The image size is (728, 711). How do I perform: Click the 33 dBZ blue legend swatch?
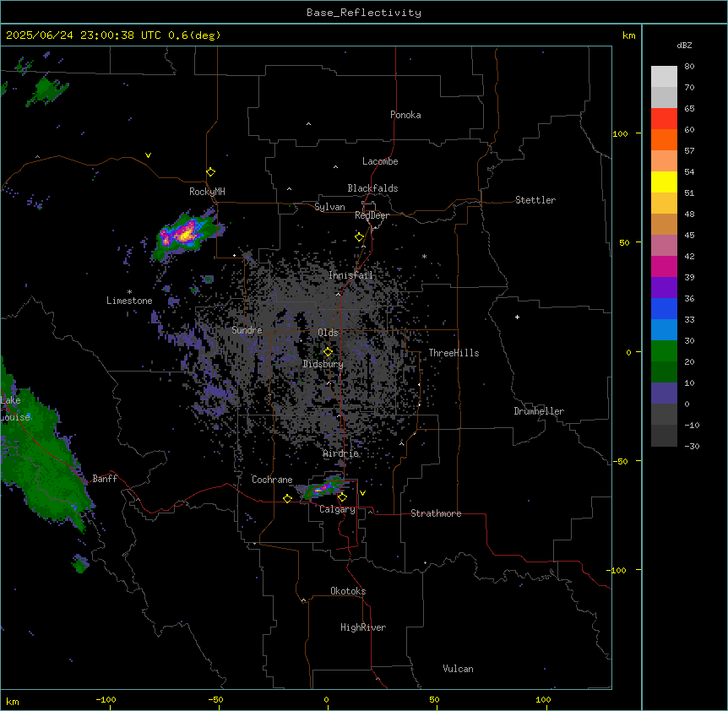tap(664, 308)
